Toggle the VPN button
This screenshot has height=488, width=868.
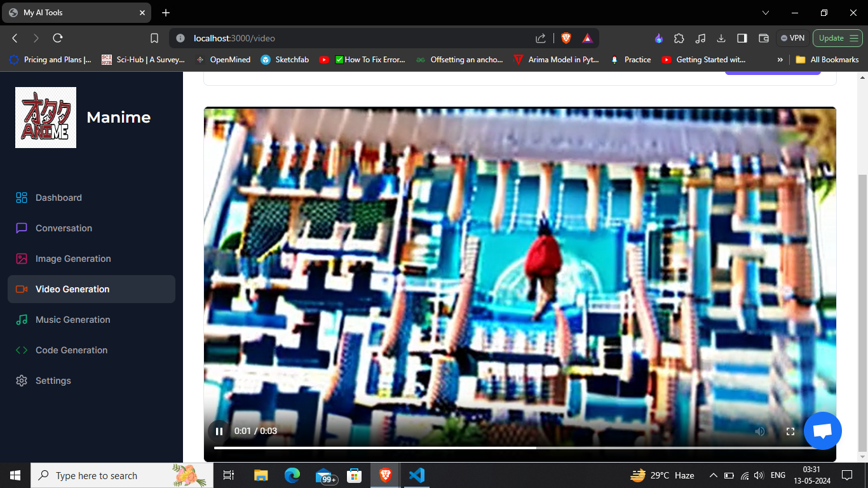pos(792,38)
